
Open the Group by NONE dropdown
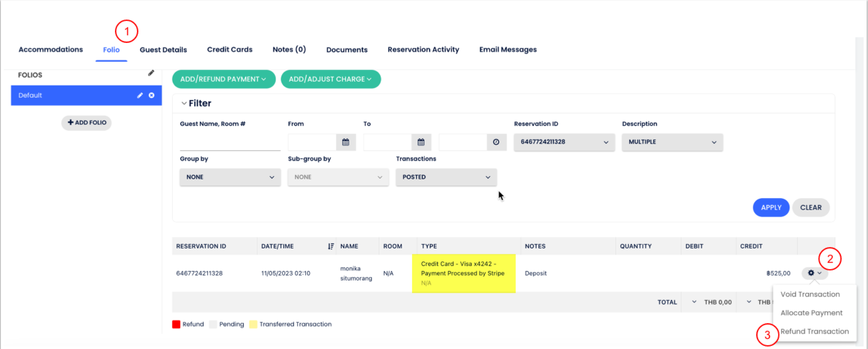(230, 177)
